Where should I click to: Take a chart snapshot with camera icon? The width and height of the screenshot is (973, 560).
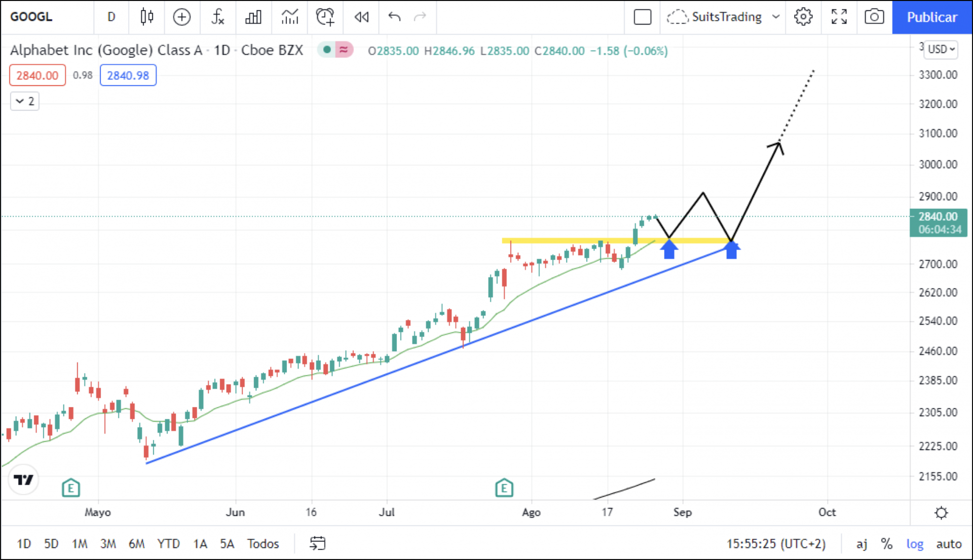tap(874, 17)
